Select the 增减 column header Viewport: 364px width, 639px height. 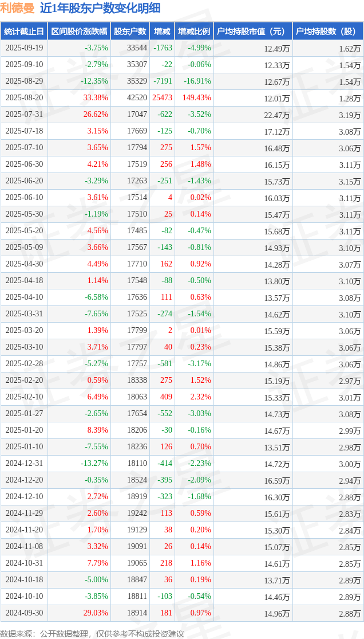(162, 32)
